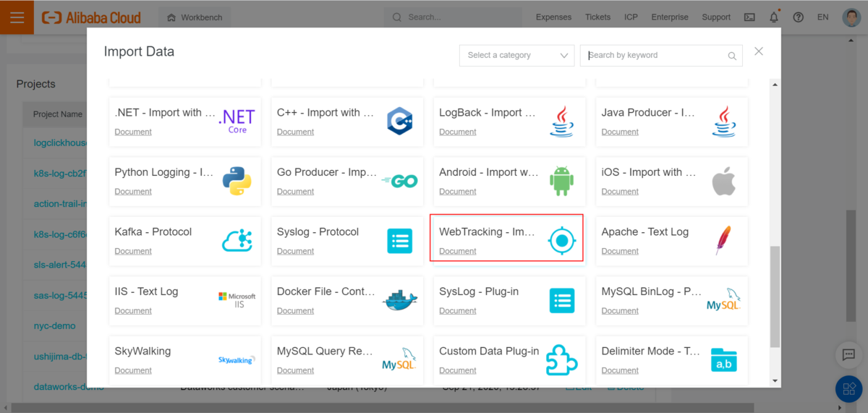Open Document link under Kafka - Protocol

[133, 251]
